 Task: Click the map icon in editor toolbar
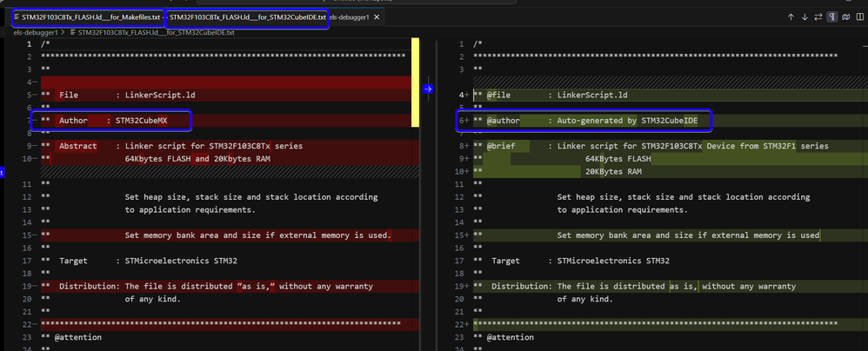[846, 17]
